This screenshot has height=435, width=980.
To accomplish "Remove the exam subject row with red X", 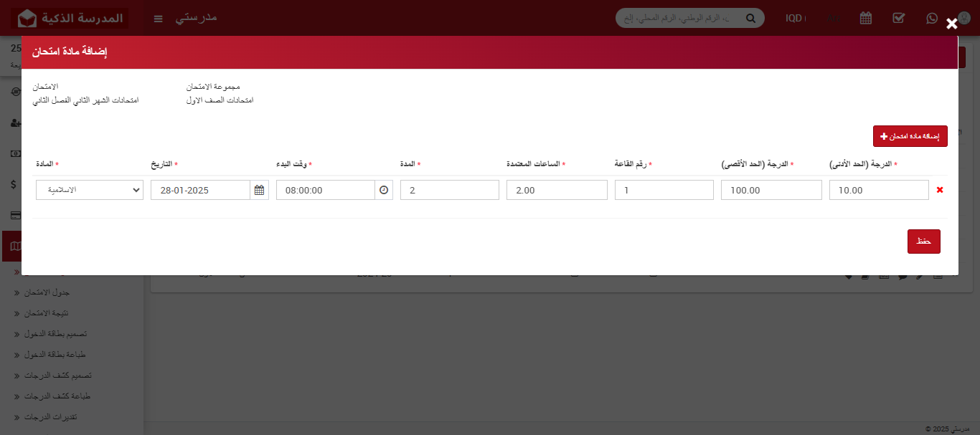I will [x=940, y=189].
